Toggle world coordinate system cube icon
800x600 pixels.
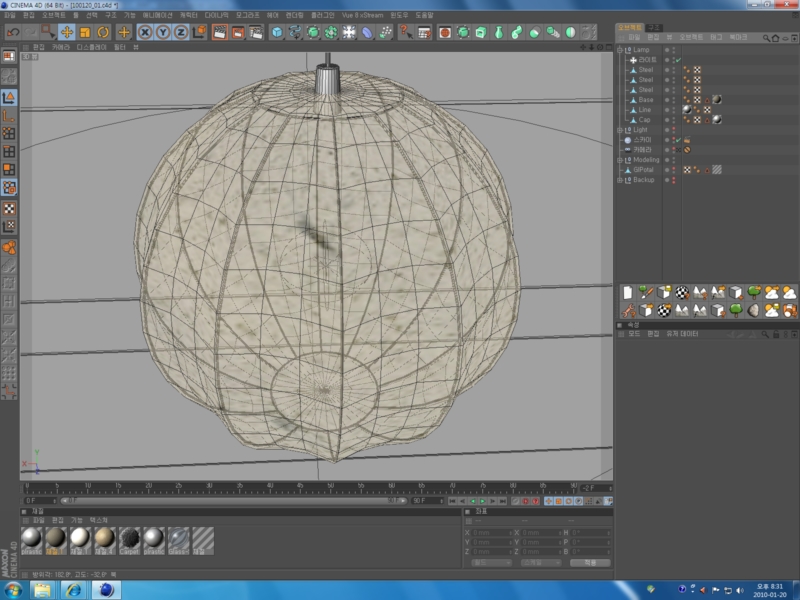(x=199, y=33)
